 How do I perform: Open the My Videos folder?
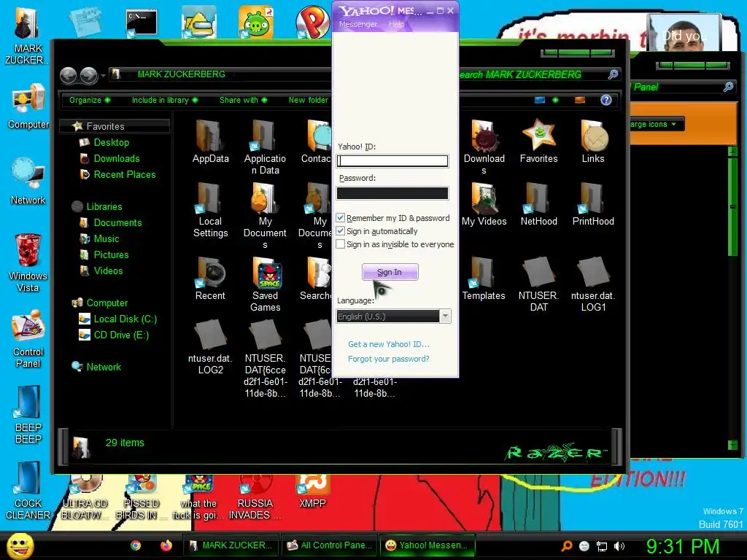pyautogui.click(x=484, y=204)
